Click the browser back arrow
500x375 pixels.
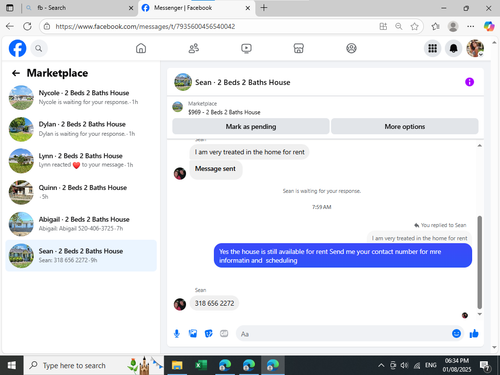(10, 26)
